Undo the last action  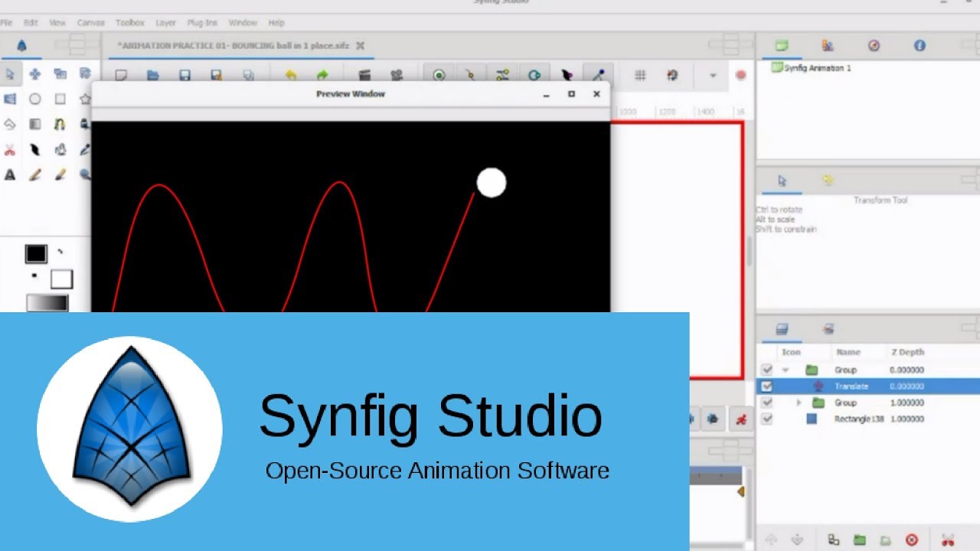[291, 75]
